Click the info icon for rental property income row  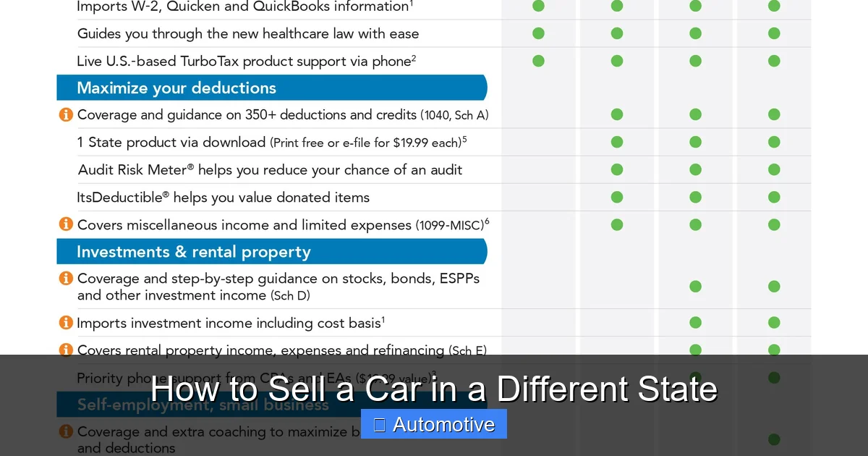(x=66, y=350)
